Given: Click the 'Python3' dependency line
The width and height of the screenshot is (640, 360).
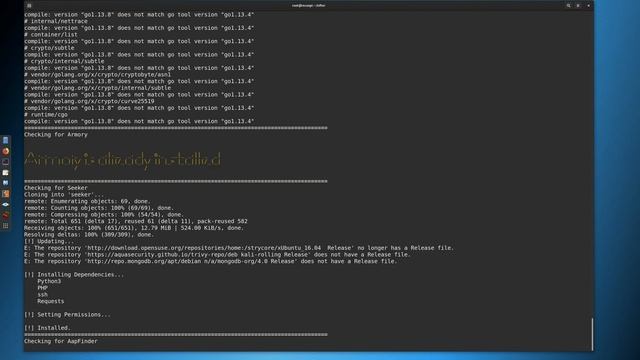Looking at the screenshot, I should pos(49,281).
